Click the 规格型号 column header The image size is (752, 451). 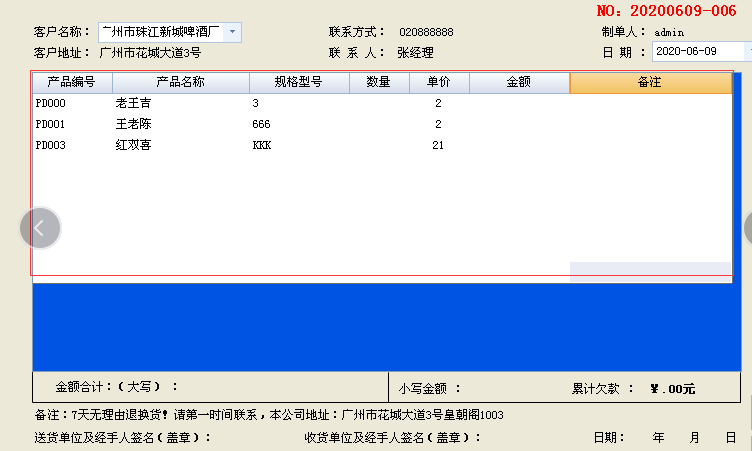299,83
